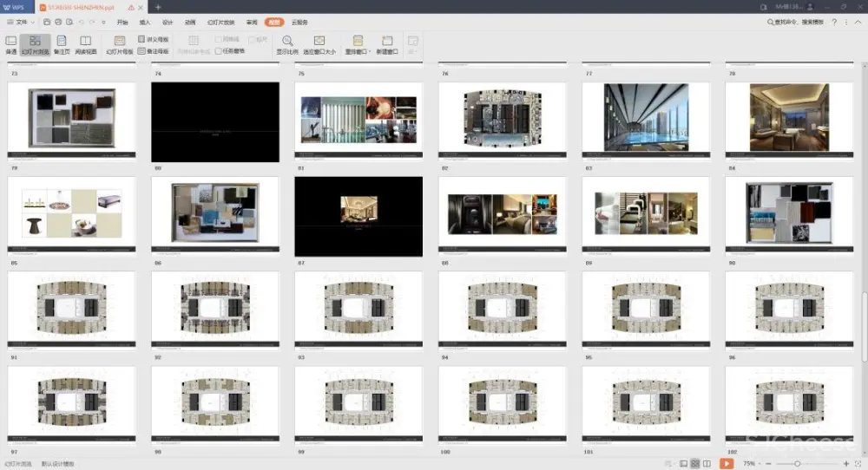
Task: Toggle notes icon in status bar
Action: coord(668,463)
